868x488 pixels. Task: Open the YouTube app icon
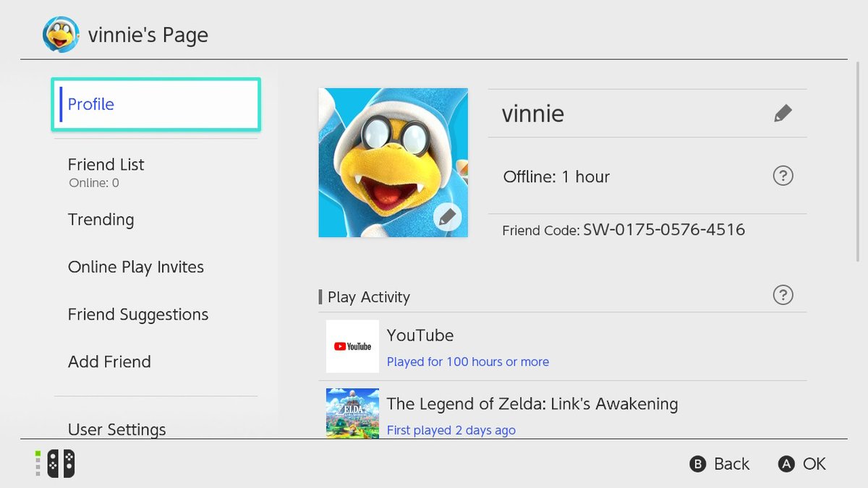pyautogui.click(x=352, y=346)
